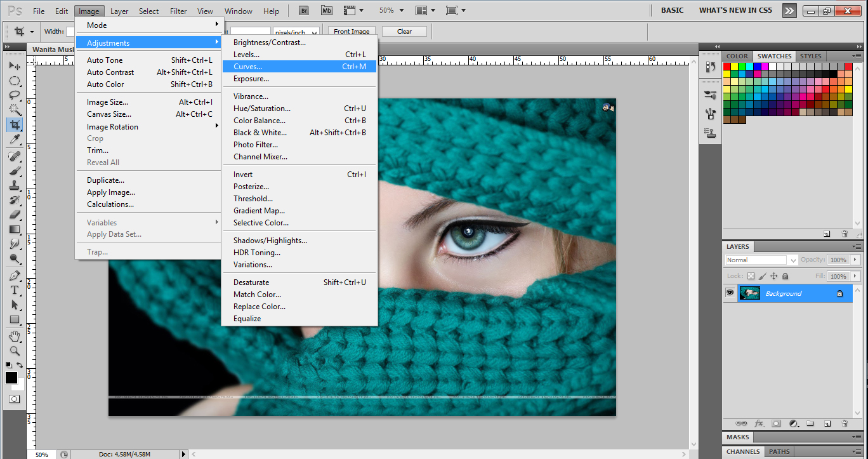Switch to the Paths tab
Image resolution: width=868 pixels, height=459 pixels.
779,452
